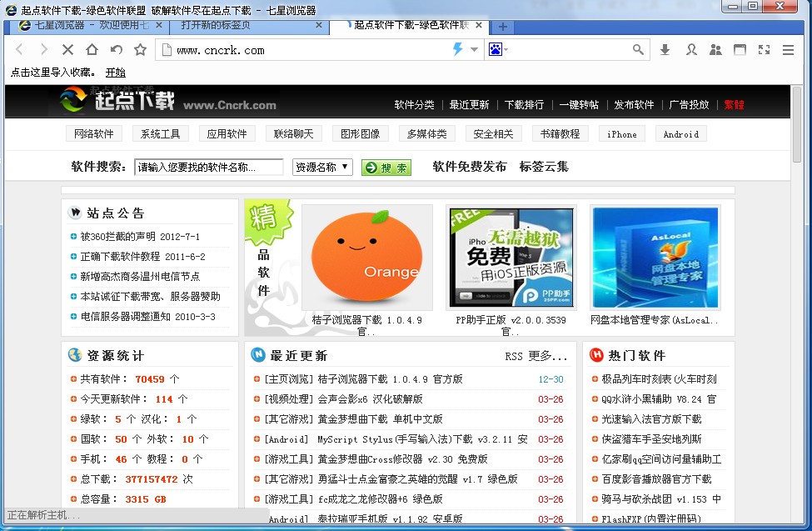Switch to the 打开新的标签页 tab

tap(248, 25)
